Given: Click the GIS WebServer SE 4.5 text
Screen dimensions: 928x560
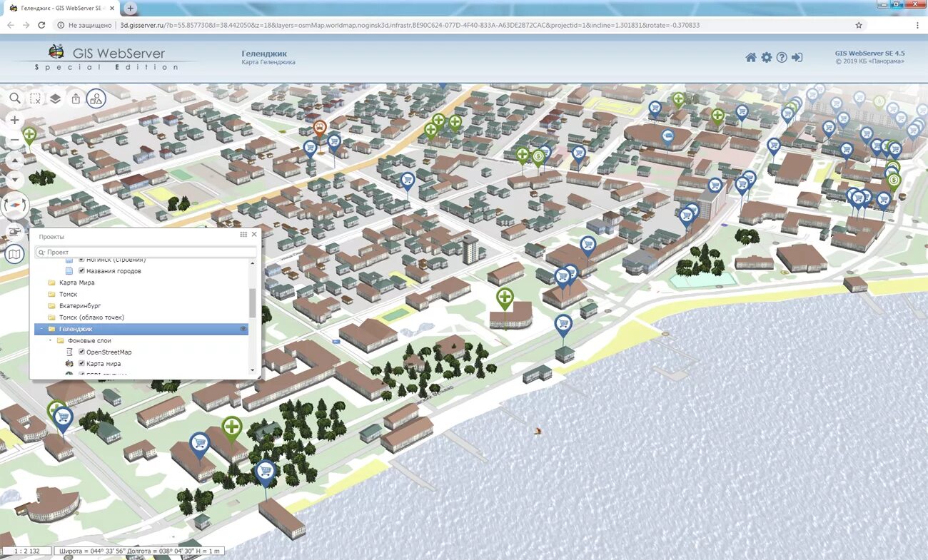Looking at the screenshot, I should click(869, 54).
